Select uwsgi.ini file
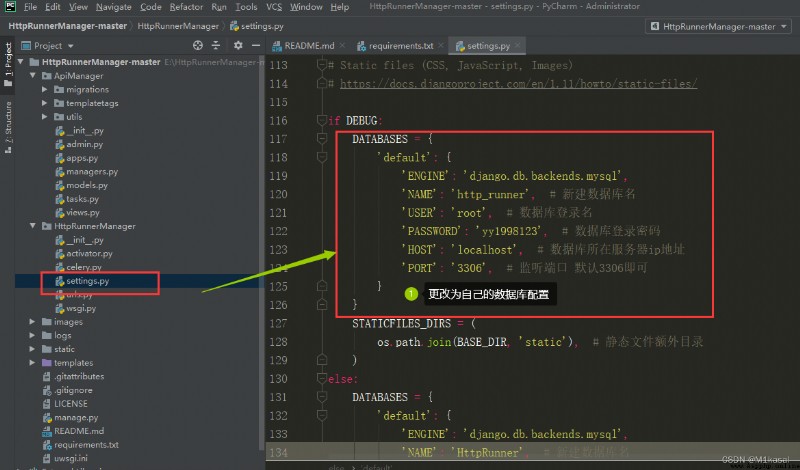This screenshot has width=800, height=470. point(65,459)
